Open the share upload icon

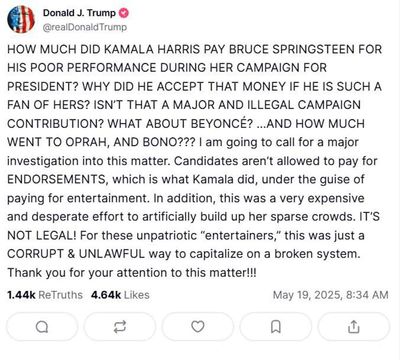point(354,327)
